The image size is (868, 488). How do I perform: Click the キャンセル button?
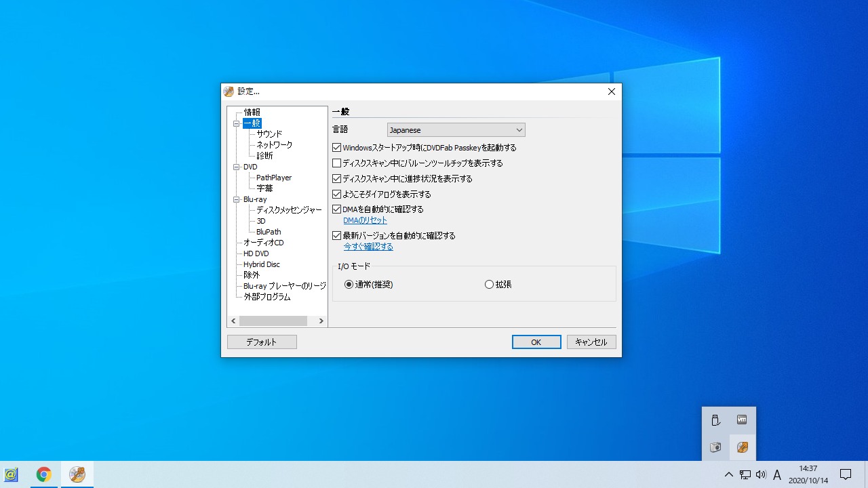coord(591,342)
